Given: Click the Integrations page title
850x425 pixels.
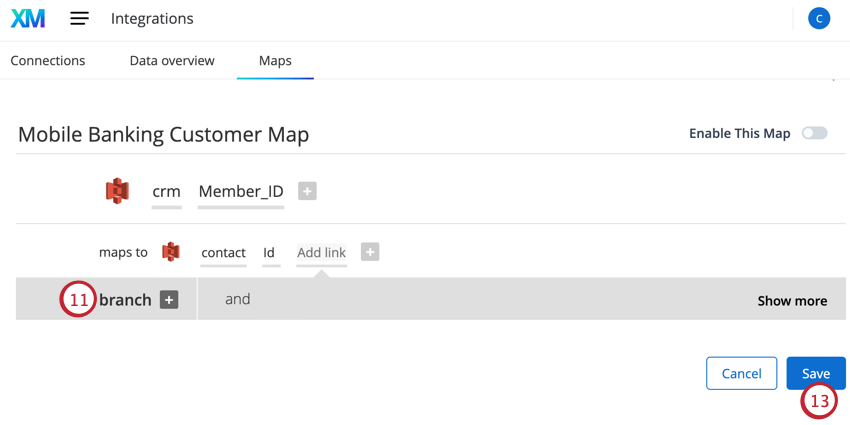Looking at the screenshot, I should pos(152,19).
